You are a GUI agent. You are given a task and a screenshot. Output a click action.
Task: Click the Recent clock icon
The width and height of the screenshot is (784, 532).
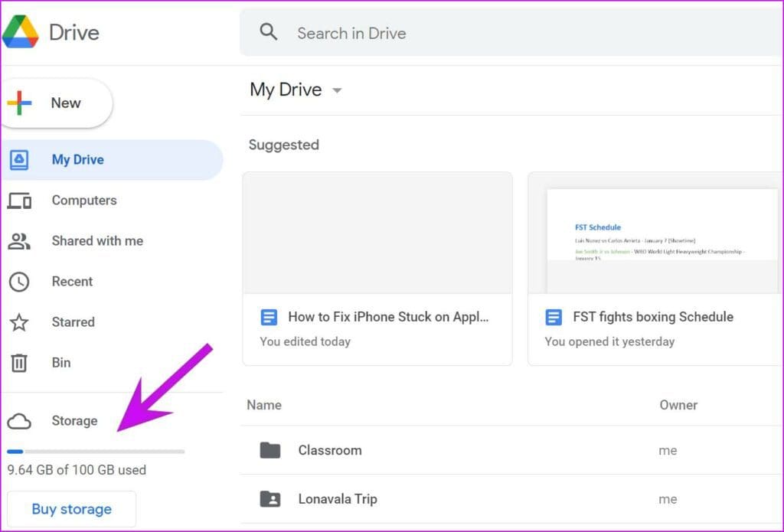pyautogui.click(x=19, y=282)
